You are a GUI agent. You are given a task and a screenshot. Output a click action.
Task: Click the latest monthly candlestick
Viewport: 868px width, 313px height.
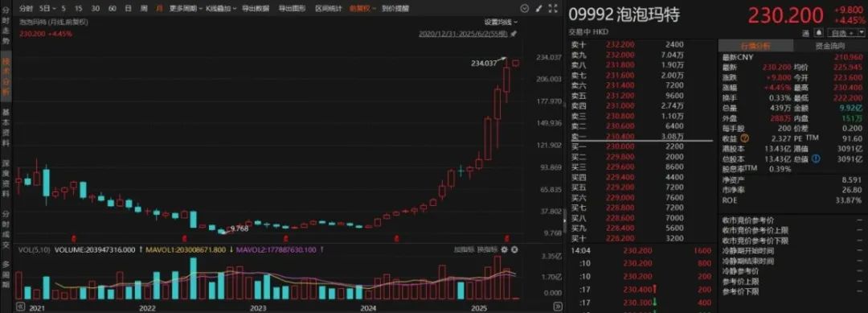[516, 63]
